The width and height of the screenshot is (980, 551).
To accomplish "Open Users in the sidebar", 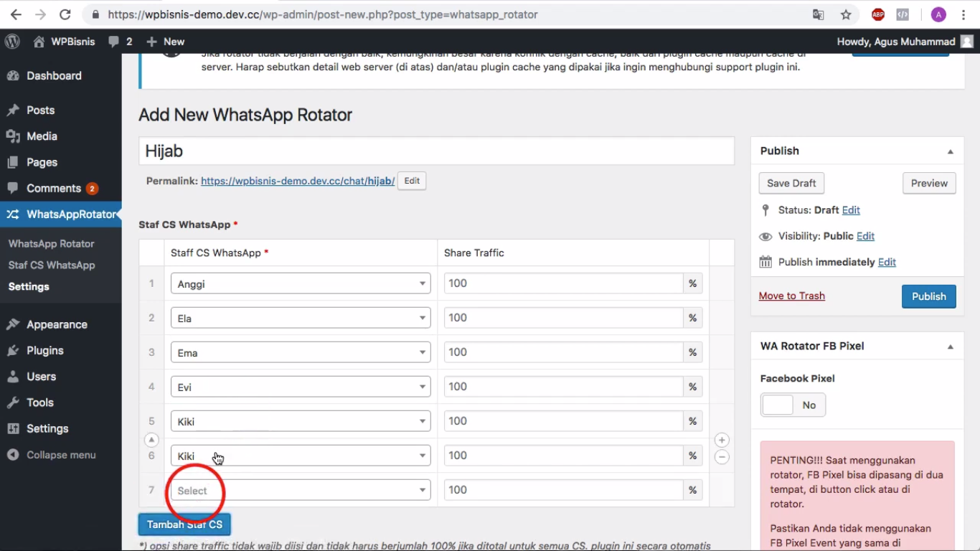I will click(x=41, y=376).
